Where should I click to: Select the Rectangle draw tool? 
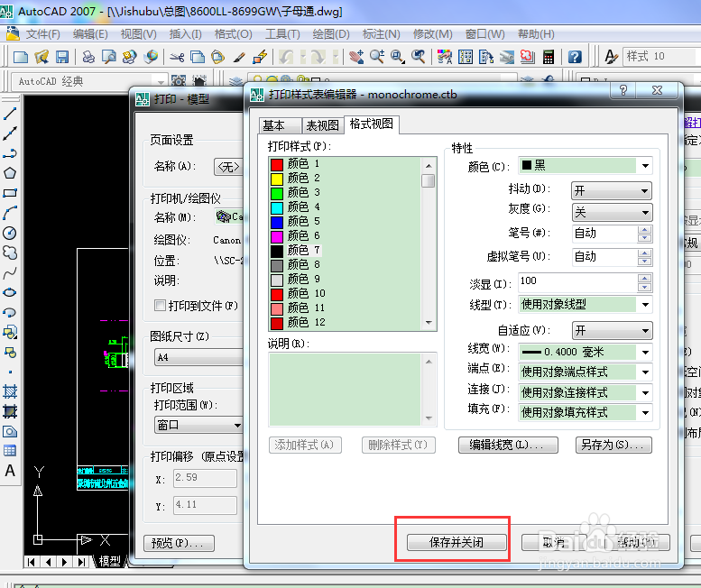tap(10, 193)
